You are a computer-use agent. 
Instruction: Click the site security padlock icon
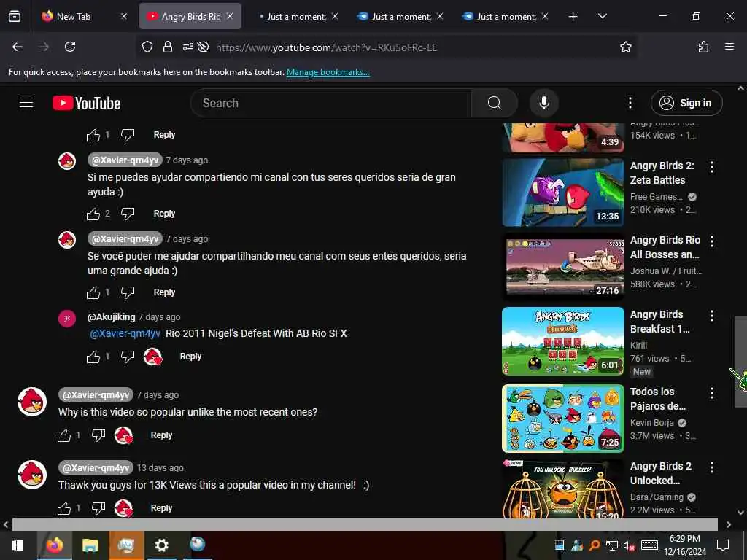coord(167,47)
